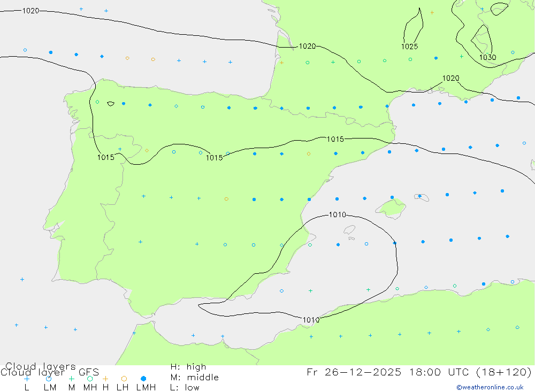The height and width of the screenshot is (392, 535).
Task: Click the blue plus L legend symbol
Action: tap(27, 379)
